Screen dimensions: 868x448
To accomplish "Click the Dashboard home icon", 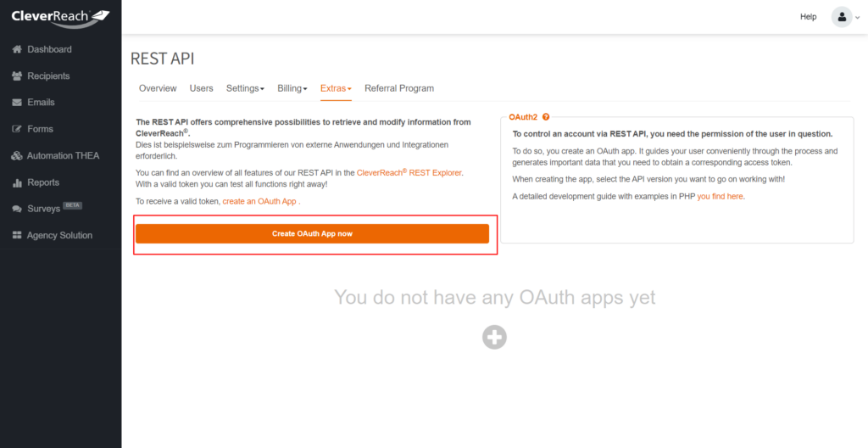I will 17,49.
